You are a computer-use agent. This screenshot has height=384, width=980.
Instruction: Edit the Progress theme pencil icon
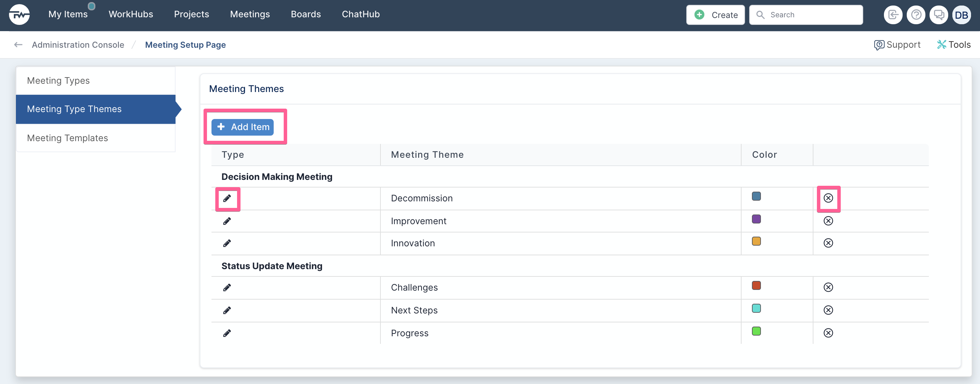coord(227,333)
